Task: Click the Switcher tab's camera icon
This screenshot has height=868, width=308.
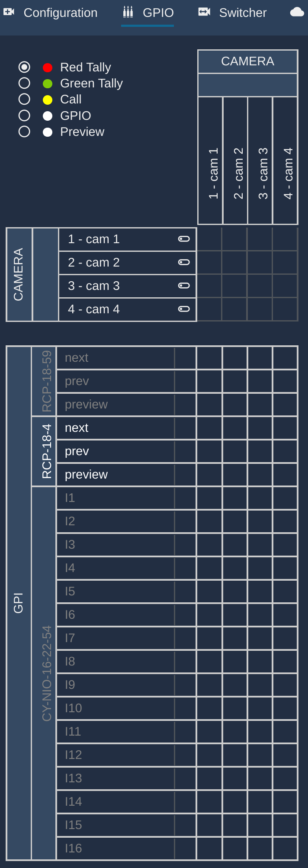Action: (204, 12)
